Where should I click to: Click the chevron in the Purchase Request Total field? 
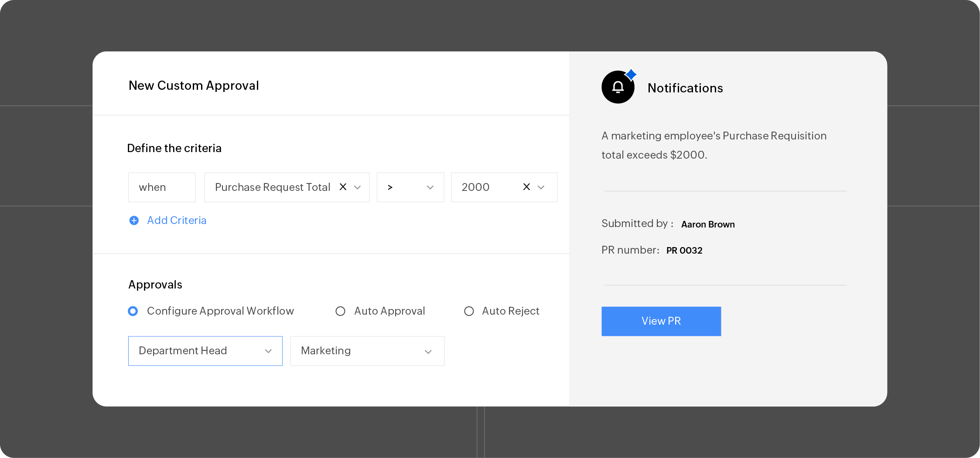[358, 187]
